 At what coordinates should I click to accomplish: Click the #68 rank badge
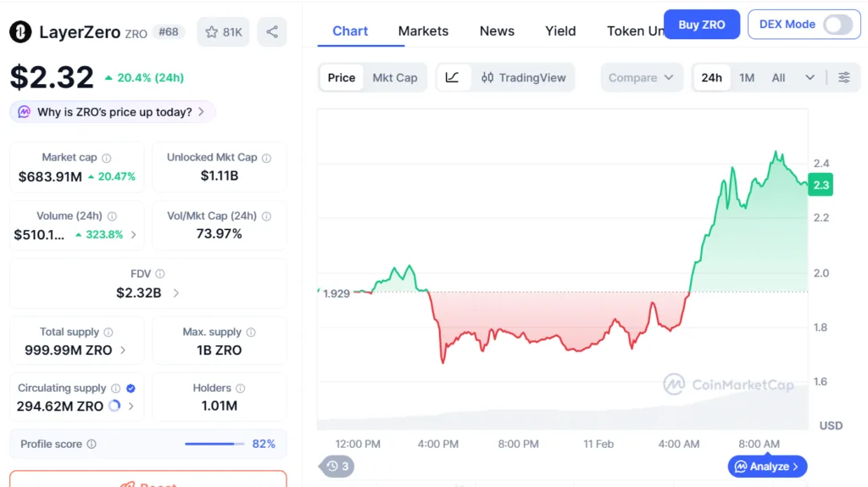169,31
